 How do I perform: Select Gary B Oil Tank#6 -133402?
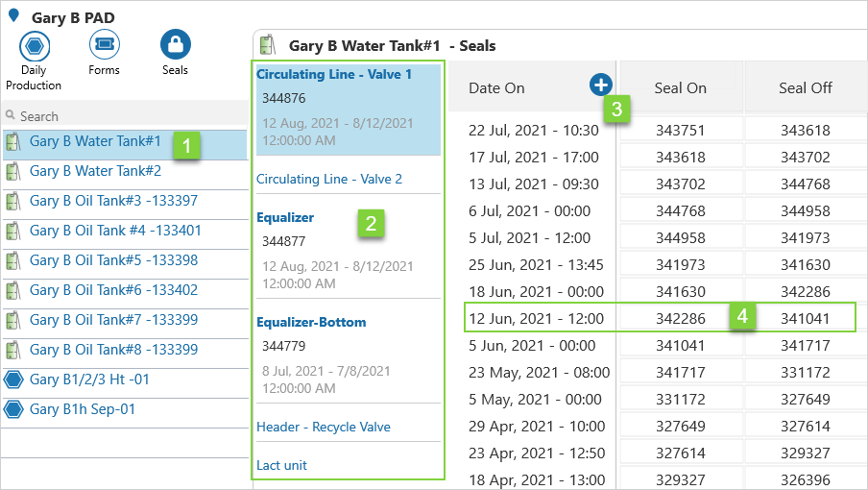[x=113, y=290]
